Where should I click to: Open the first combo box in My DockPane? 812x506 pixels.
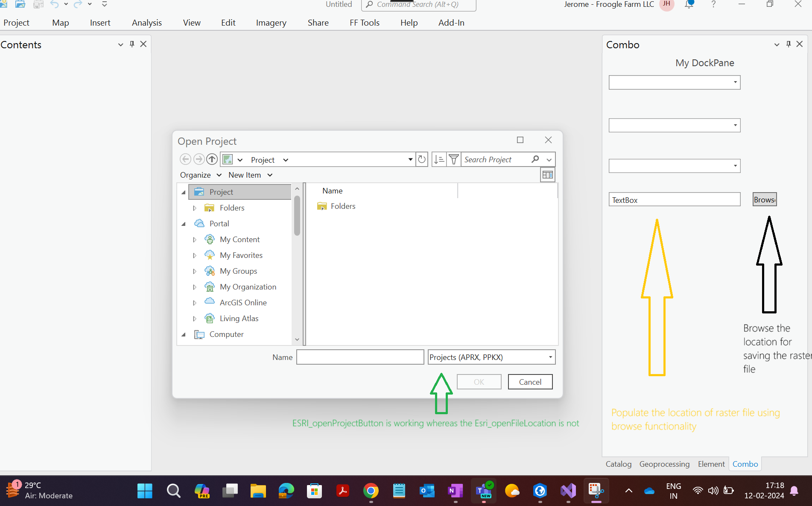pos(675,82)
